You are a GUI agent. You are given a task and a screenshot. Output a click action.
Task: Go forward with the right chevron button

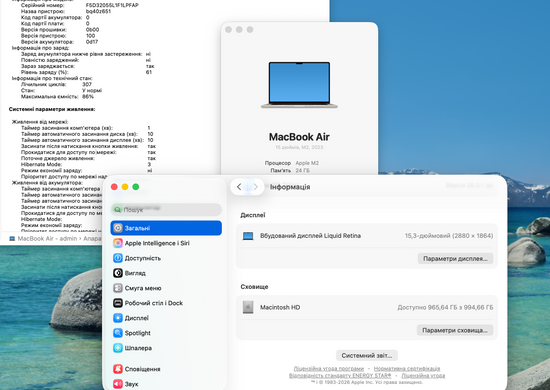pos(256,187)
